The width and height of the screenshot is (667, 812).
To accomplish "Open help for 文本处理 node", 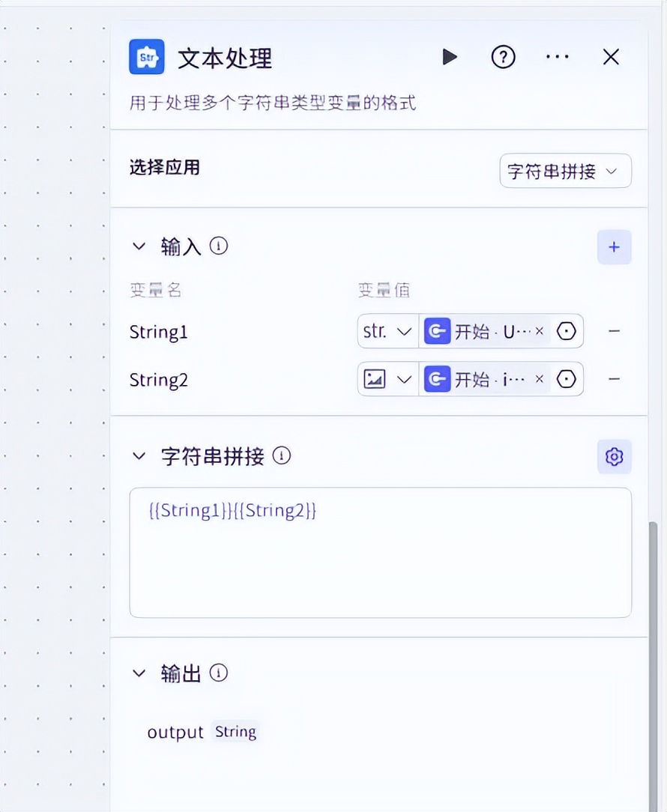I will (503, 57).
